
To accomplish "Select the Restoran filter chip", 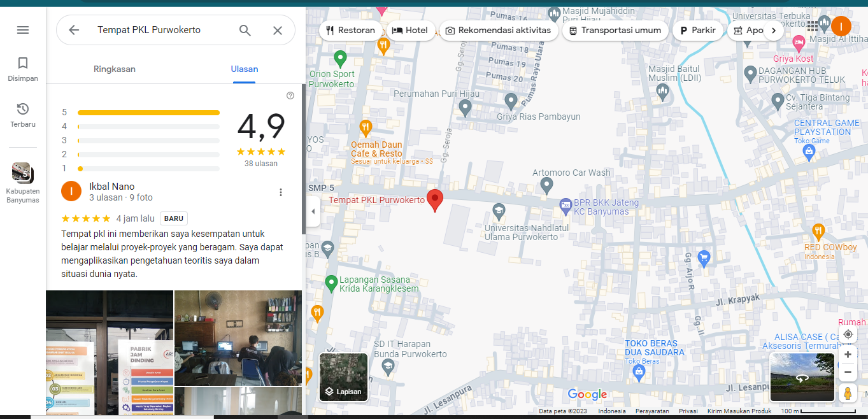I will coord(351,30).
